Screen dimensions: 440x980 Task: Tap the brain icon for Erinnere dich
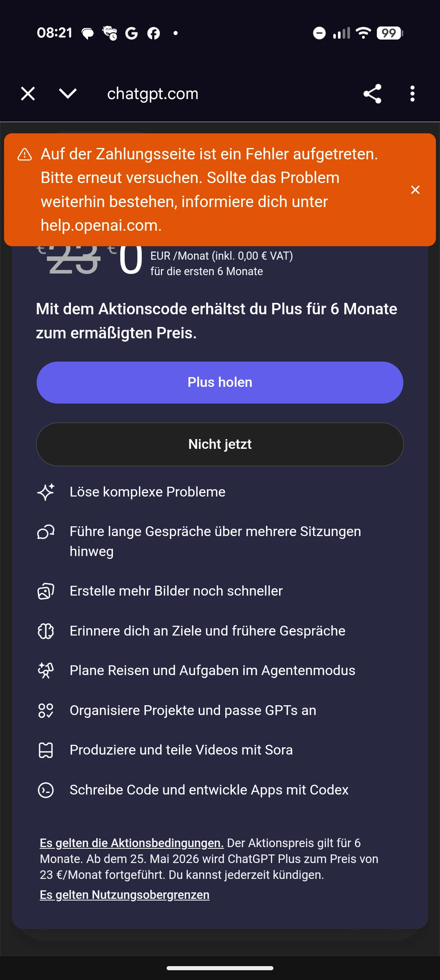point(46,631)
